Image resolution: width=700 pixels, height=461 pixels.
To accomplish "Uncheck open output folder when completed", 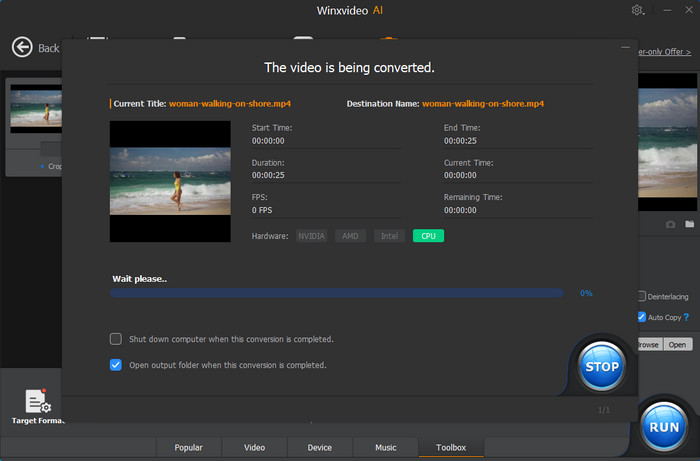I will click(116, 365).
